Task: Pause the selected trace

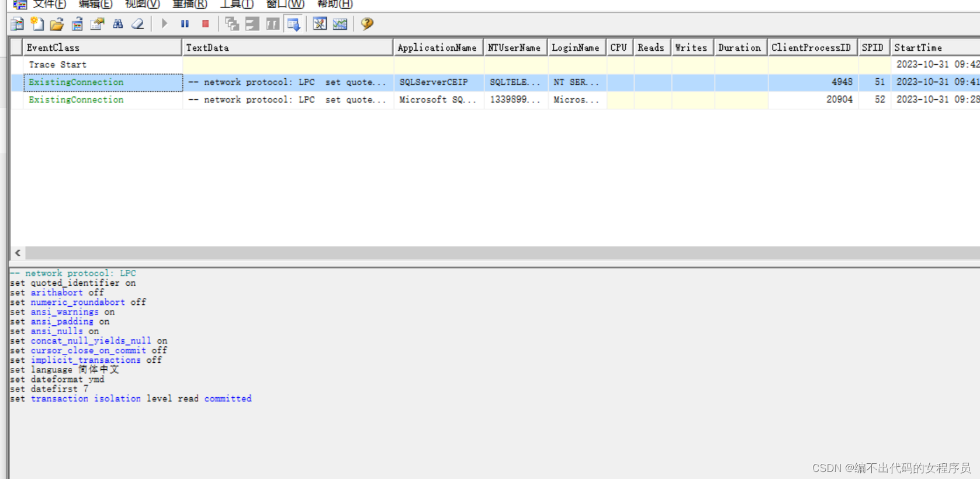Action: pos(185,24)
